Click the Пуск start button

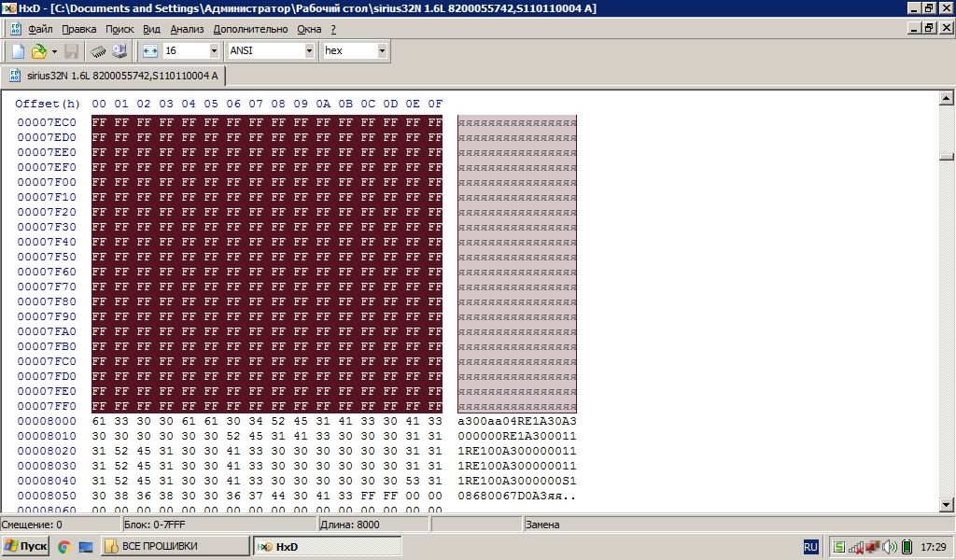25,547
